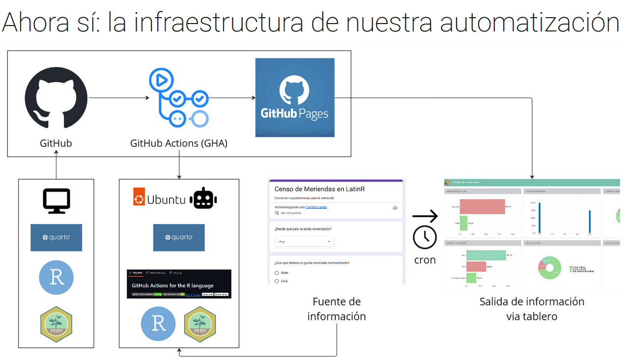Click the desktop computer monitor icon
Screen dimensions: 629x364
57,201
